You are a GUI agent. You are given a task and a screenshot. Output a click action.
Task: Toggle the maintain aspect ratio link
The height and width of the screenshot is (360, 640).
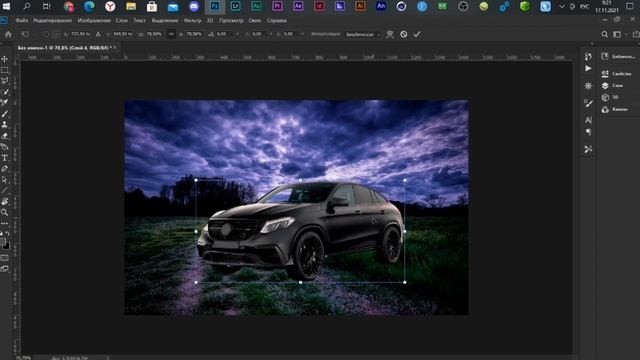pyautogui.click(x=171, y=34)
